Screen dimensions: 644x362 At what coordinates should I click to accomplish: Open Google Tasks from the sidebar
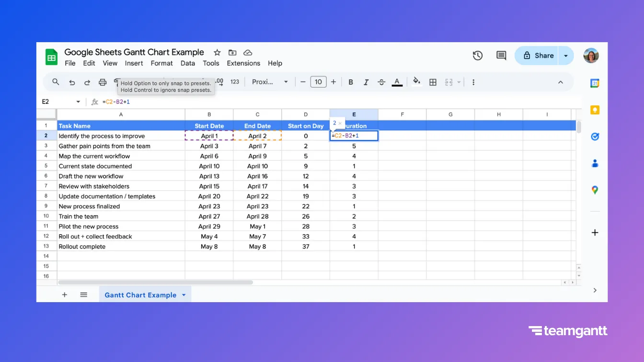(x=595, y=136)
